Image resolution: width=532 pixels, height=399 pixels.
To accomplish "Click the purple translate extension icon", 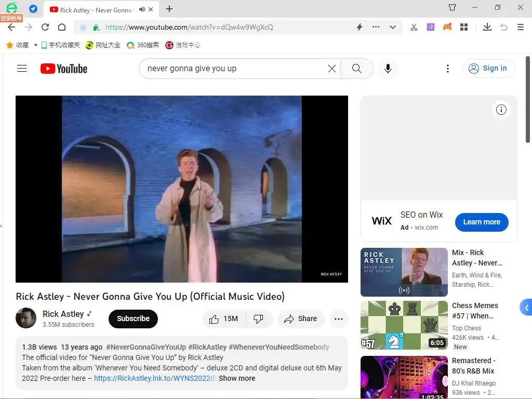I will [x=431, y=27].
